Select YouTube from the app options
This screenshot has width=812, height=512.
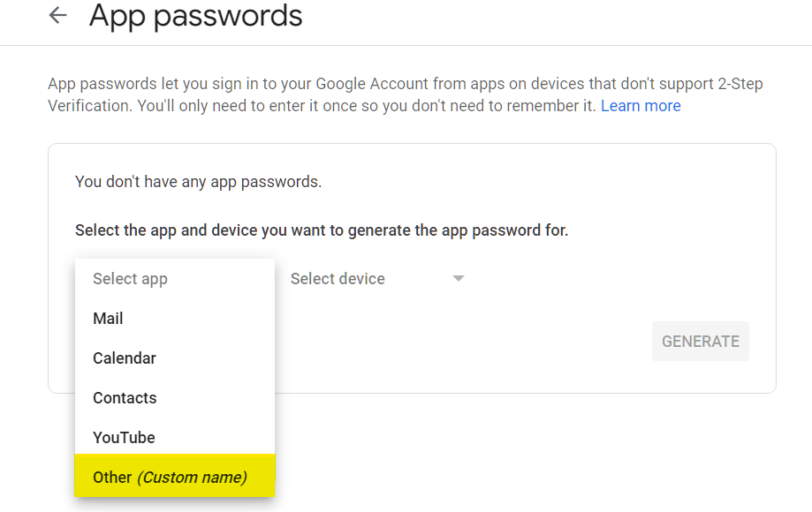click(175, 438)
